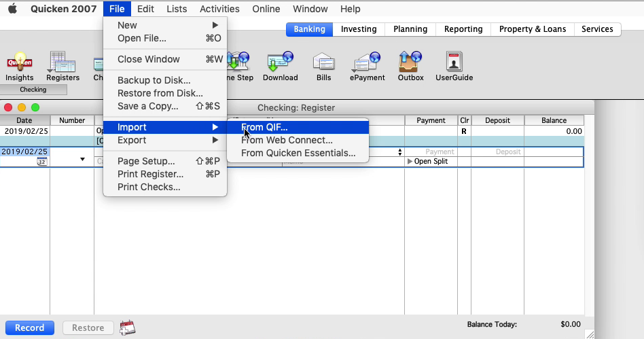Image resolution: width=644 pixels, height=339 pixels.
Task: Open the Activities menu
Action: point(219,9)
